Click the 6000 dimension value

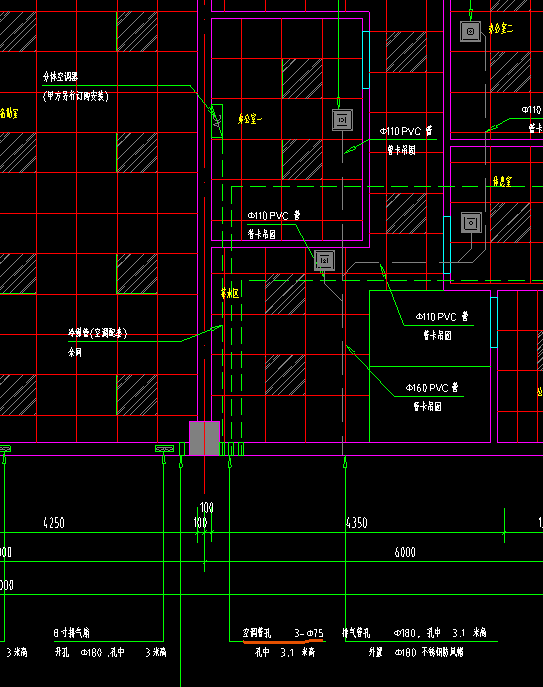405,552
